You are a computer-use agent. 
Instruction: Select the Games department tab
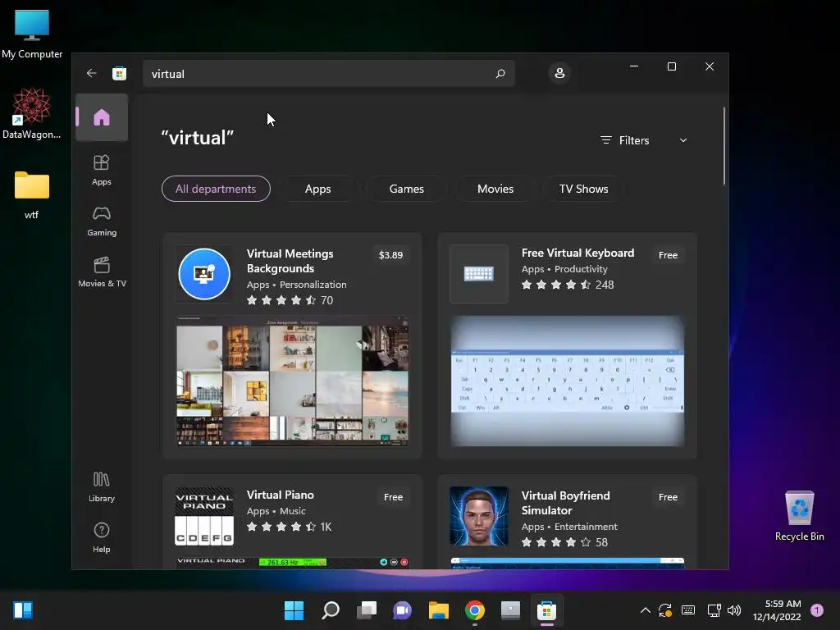pos(407,189)
